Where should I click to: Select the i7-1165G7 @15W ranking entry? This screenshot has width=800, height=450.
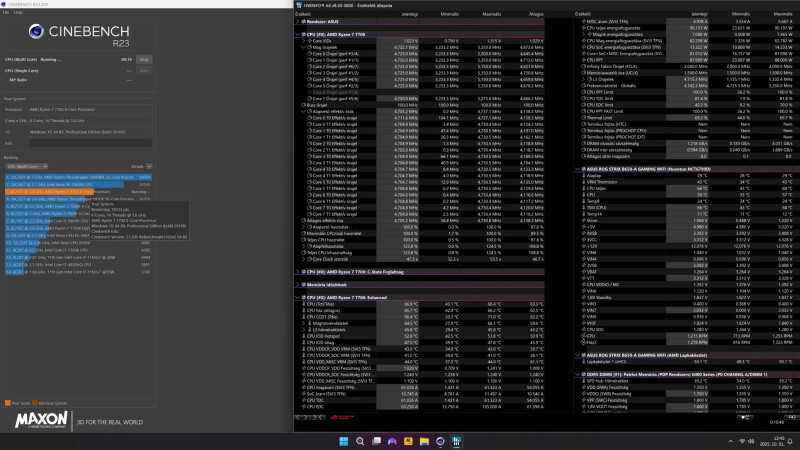tap(78, 272)
